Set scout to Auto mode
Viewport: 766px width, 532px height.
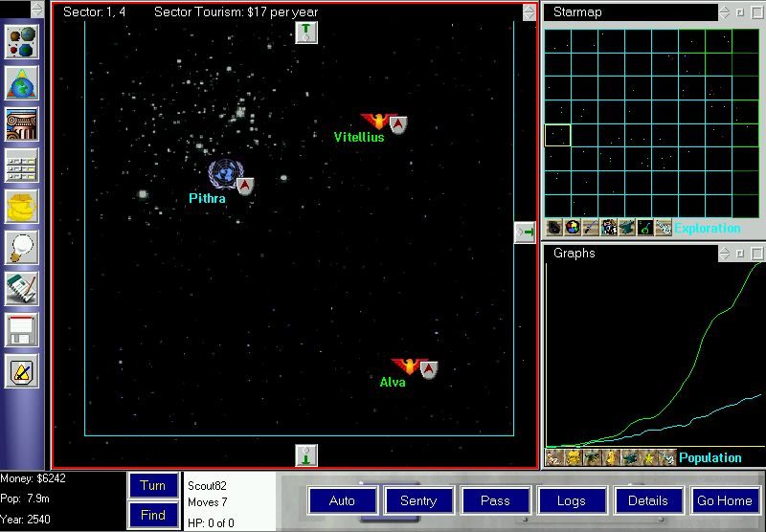coord(342,500)
